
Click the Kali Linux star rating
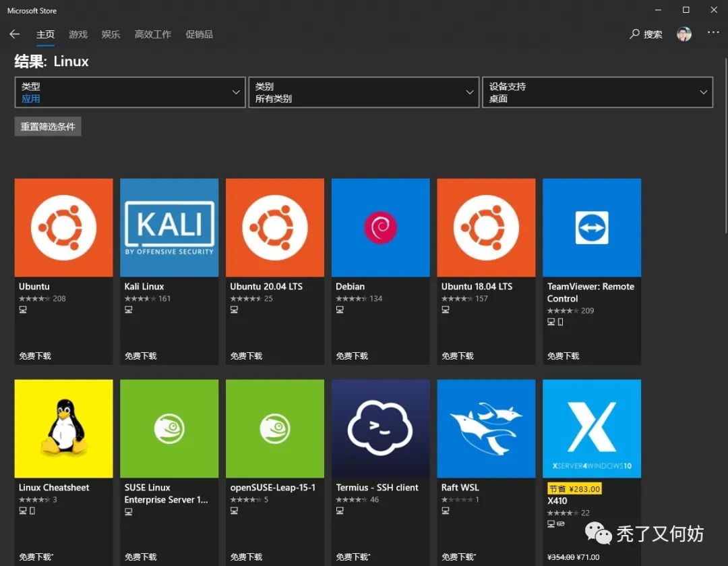coord(140,299)
